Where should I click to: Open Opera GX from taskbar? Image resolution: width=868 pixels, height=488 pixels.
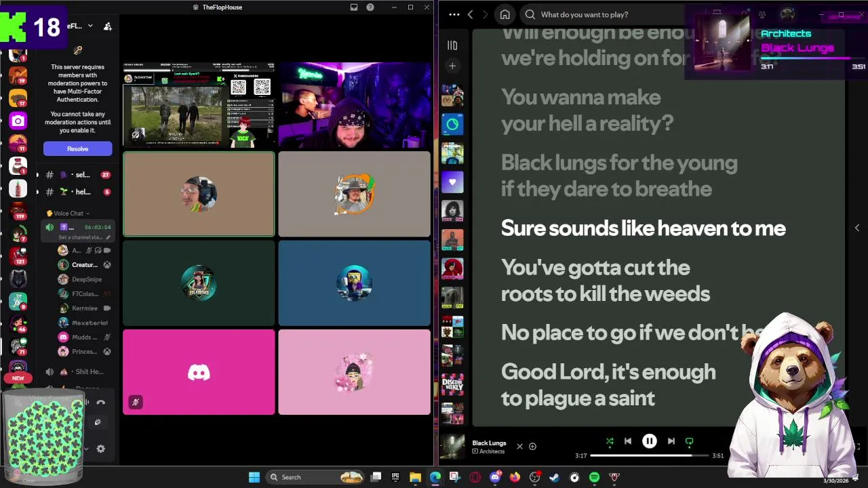(x=475, y=477)
